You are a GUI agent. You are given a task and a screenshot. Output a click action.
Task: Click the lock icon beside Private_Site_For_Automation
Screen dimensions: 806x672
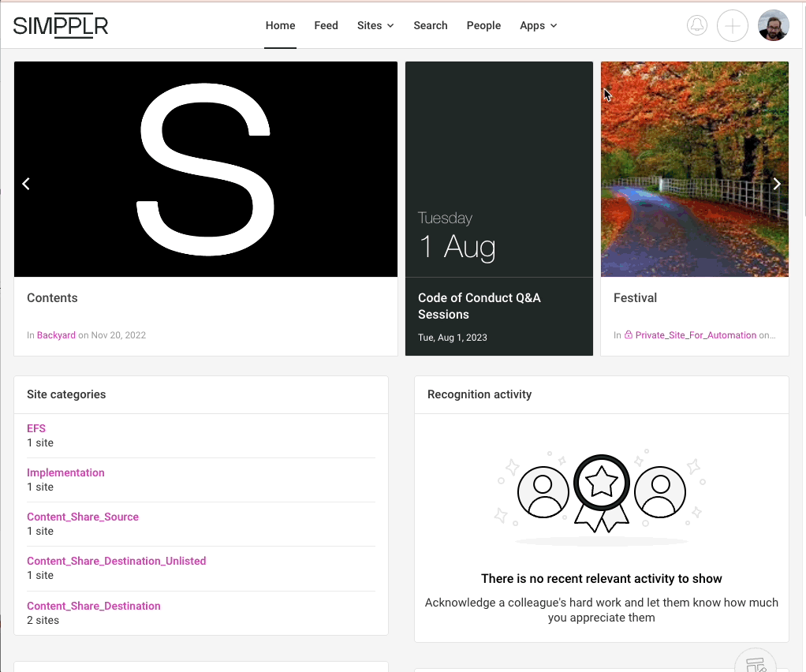coord(628,334)
